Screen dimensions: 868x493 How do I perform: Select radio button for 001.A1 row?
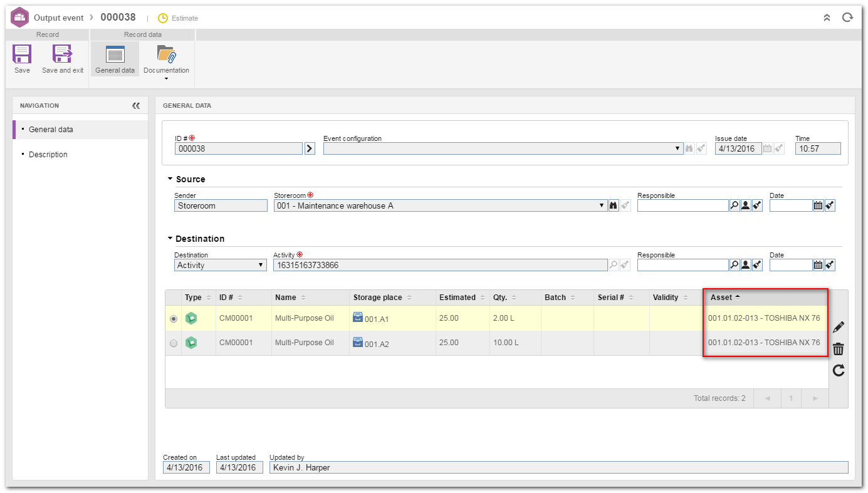pyautogui.click(x=174, y=319)
